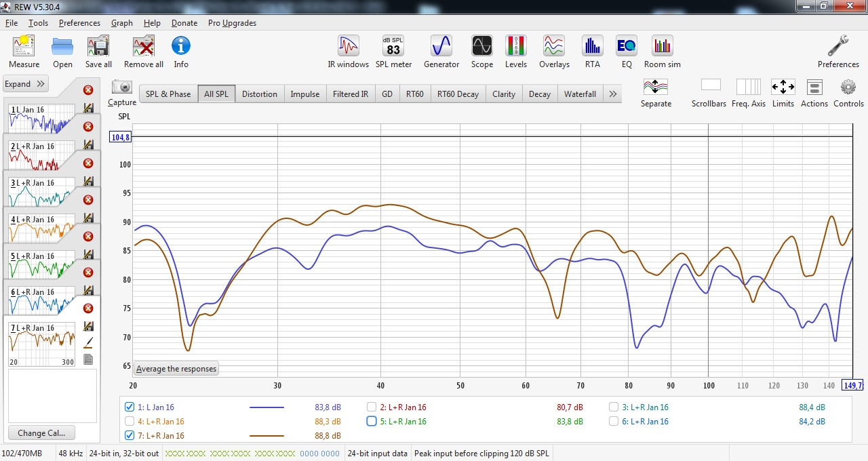868x461 pixels.
Task: Expand the measurements panel
Action: 25,84
